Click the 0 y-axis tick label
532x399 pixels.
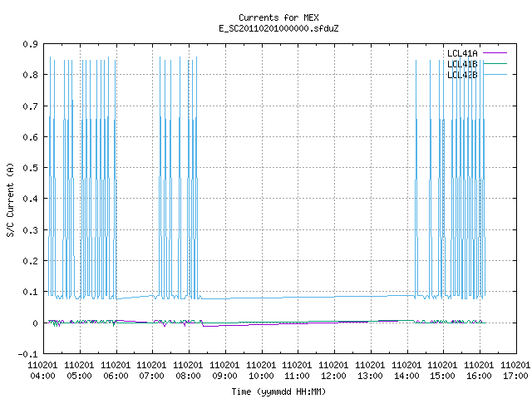point(35,323)
